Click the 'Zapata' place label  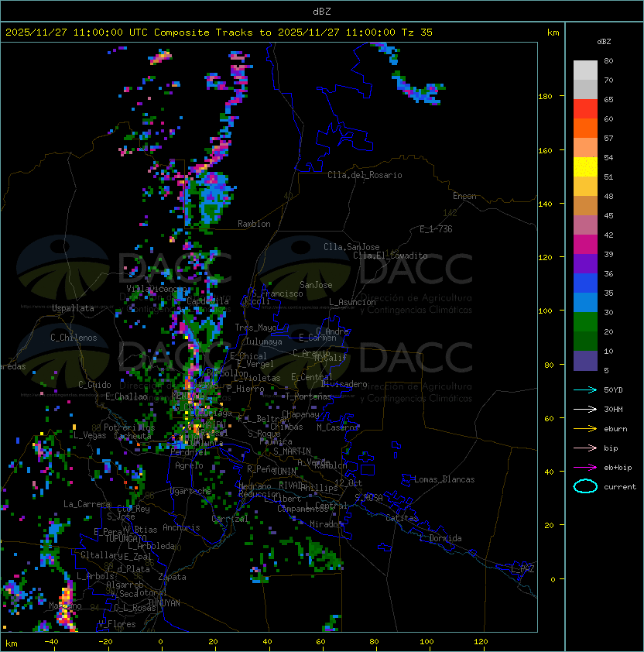(x=172, y=577)
